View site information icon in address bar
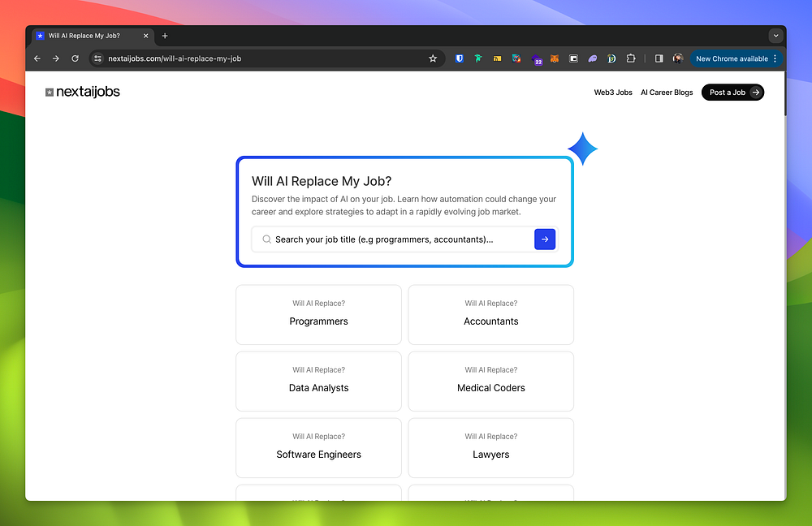This screenshot has height=526, width=812. pyautogui.click(x=98, y=58)
